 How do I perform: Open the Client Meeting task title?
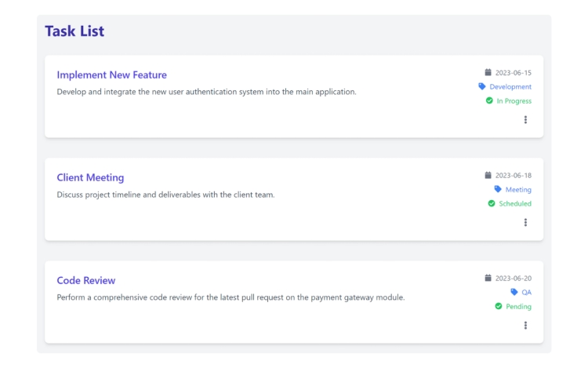click(x=90, y=177)
